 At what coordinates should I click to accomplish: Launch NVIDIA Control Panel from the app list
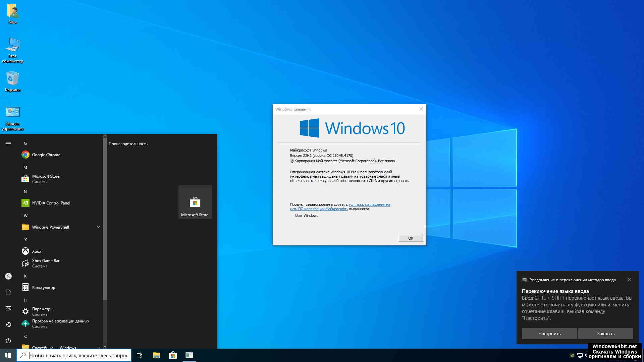(x=51, y=203)
